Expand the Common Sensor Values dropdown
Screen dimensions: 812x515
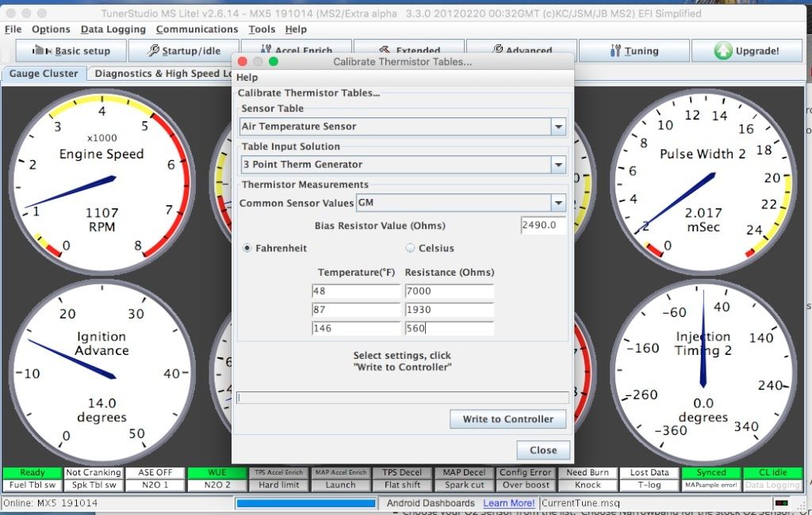(x=558, y=203)
